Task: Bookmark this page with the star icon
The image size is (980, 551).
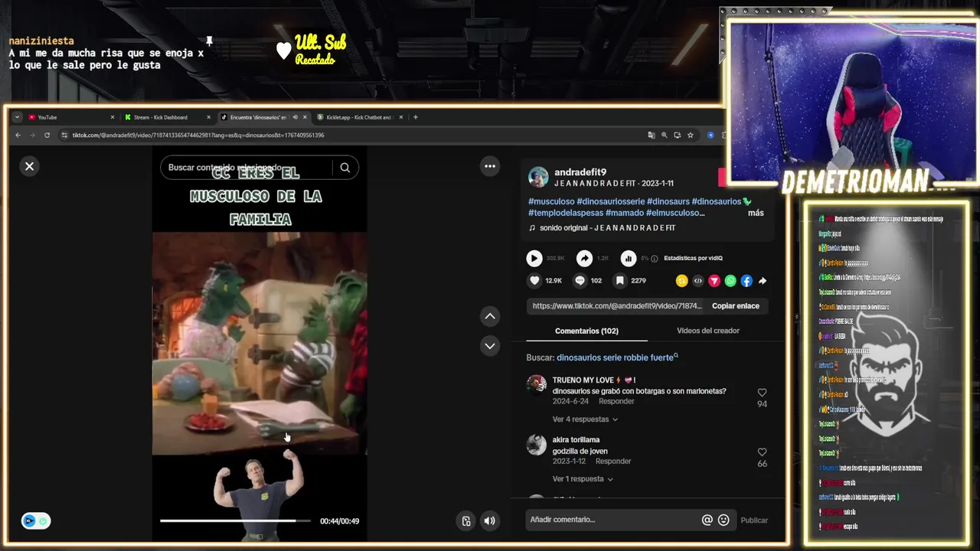Action: pos(690,135)
